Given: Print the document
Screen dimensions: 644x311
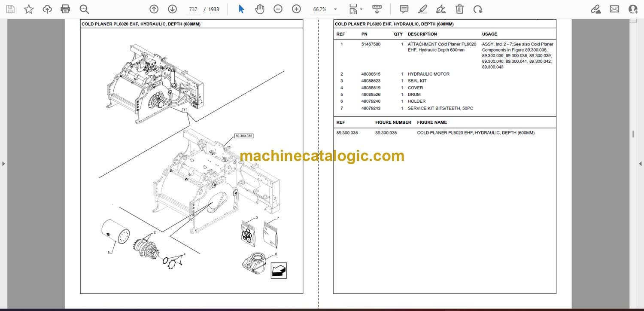Looking at the screenshot, I should coord(65,9).
